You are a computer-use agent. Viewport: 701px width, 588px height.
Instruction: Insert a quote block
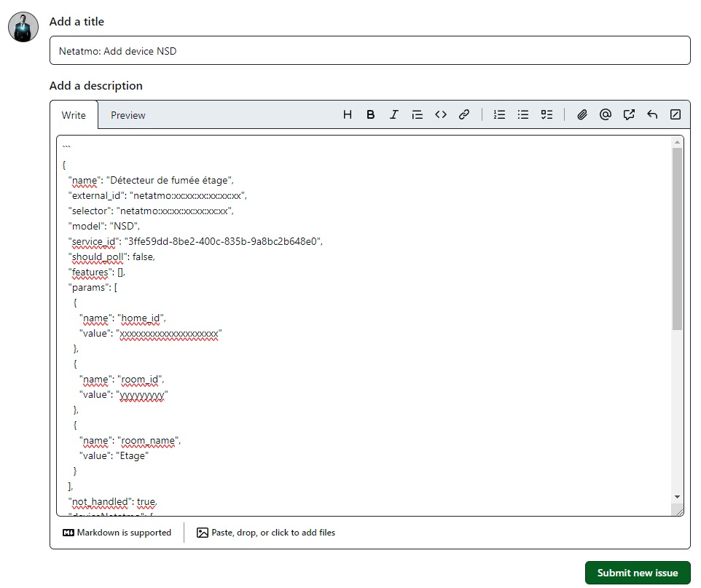point(418,114)
